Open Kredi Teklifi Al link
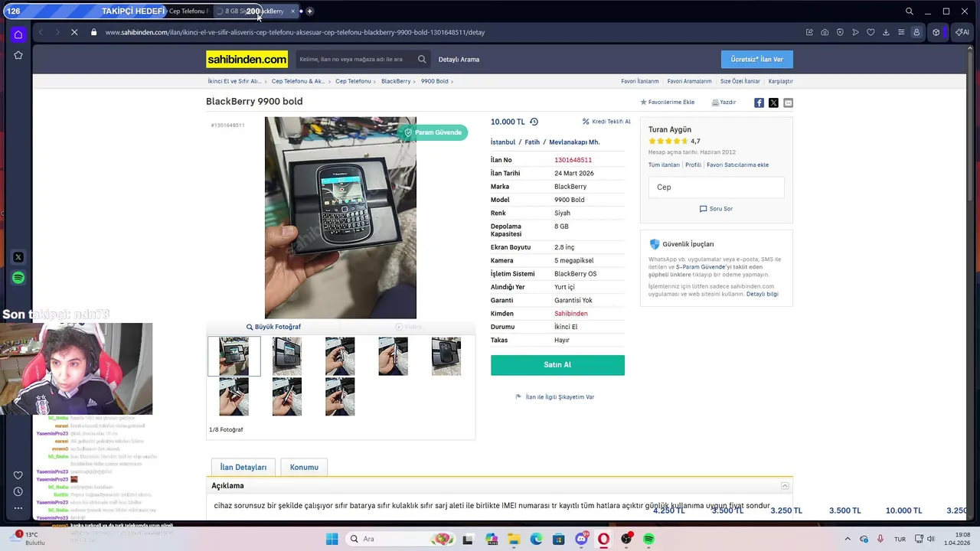This screenshot has width=980, height=551. [606, 122]
